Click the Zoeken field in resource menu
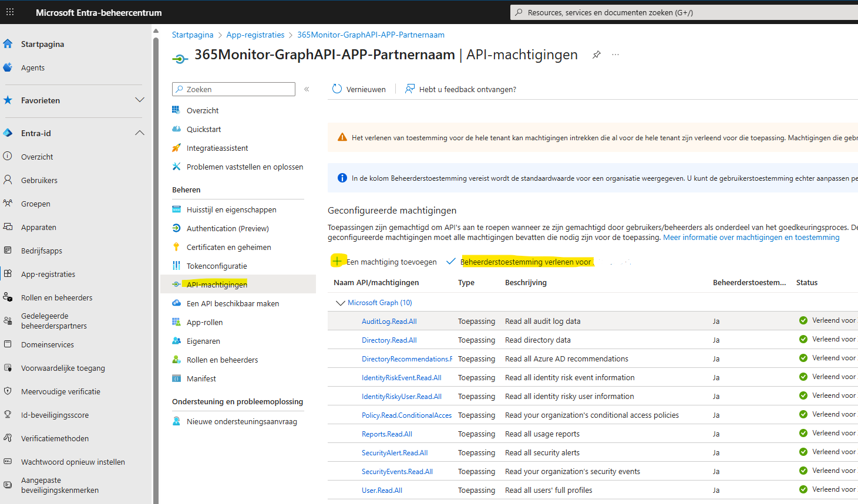The width and height of the screenshot is (858, 504). (234, 89)
